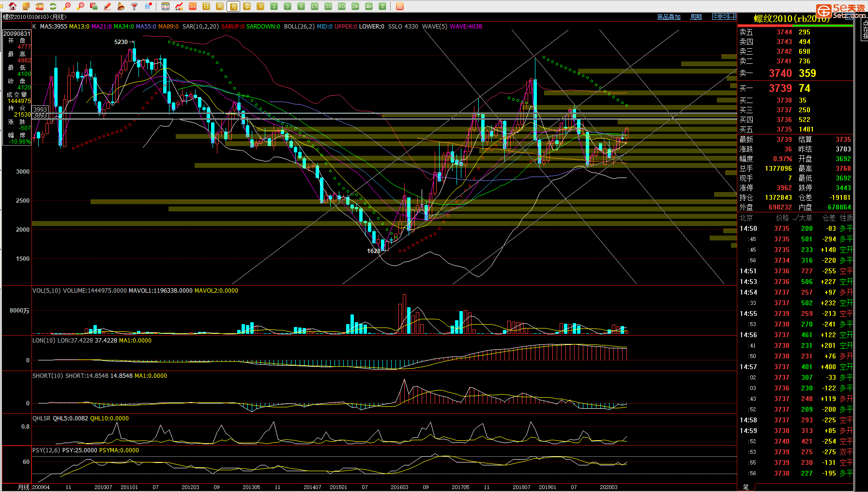Click the 性质 column header in trade list
The height and width of the screenshot is (492, 868).
click(x=846, y=218)
